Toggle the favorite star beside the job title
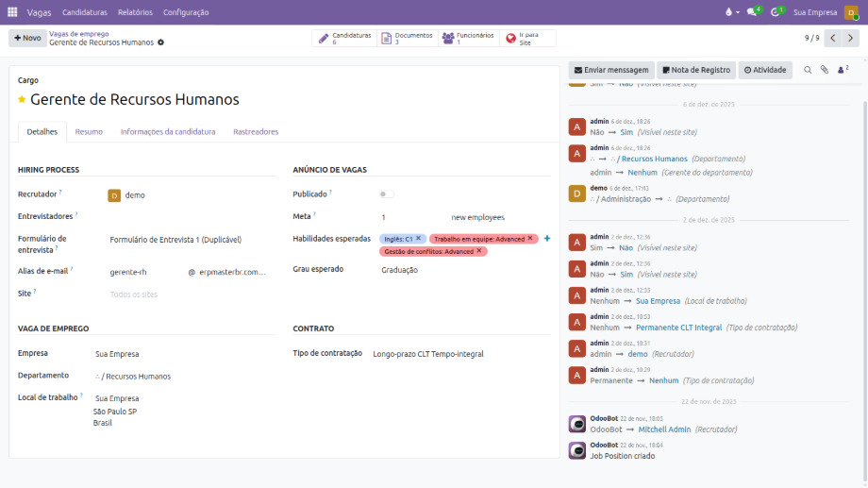This screenshot has height=488, width=868. [22, 100]
